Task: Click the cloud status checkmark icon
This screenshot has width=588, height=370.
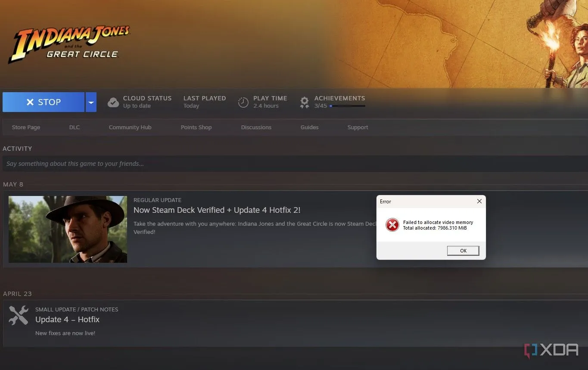Action: [113, 102]
